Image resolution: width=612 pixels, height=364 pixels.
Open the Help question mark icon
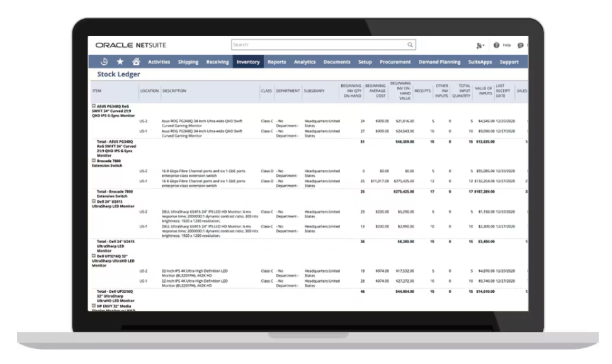click(x=496, y=45)
